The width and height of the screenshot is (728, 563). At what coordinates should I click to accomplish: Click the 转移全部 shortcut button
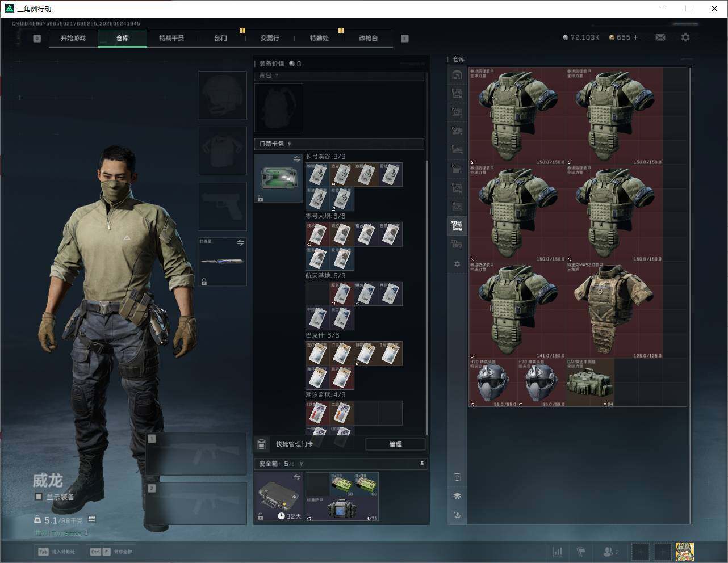click(x=111, y=552)
